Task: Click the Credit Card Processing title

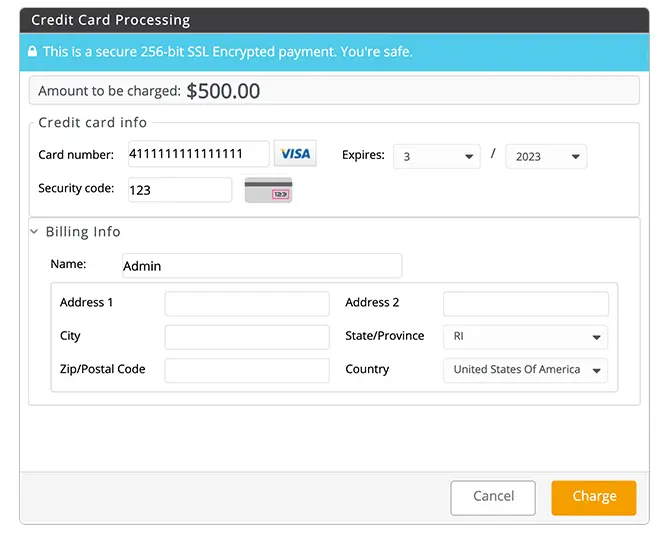Action: tap(111, 20)
